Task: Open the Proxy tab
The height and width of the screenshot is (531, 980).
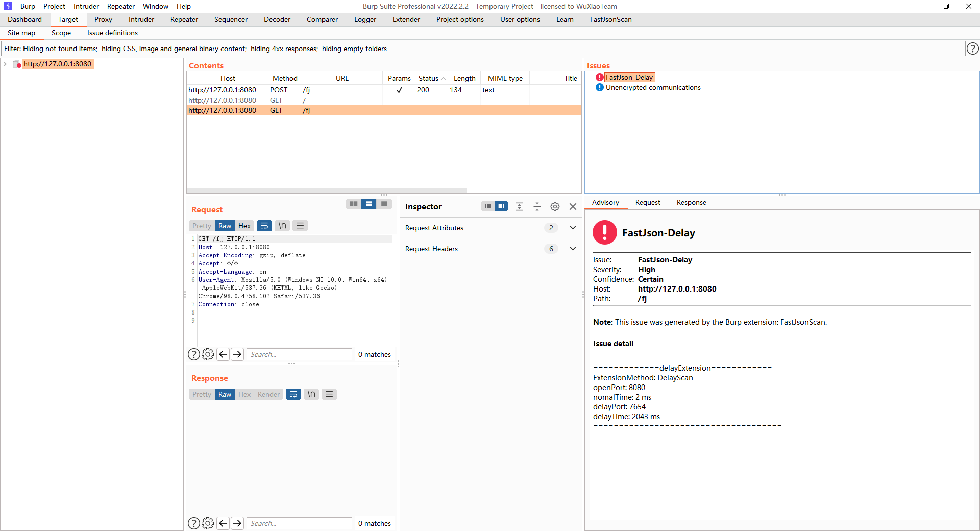Action: pyautogui.click(x=103, y=19)
